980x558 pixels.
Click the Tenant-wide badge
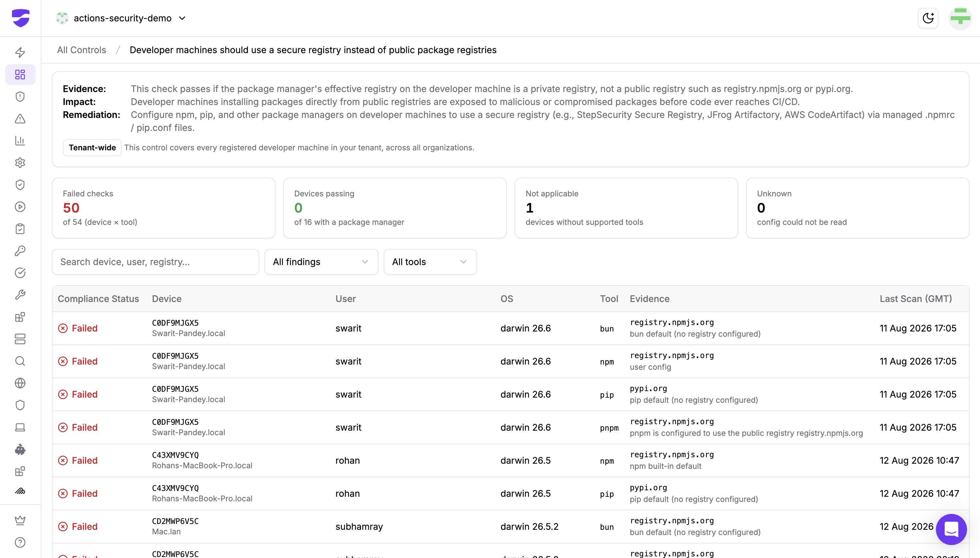click(x=92, y=147)
